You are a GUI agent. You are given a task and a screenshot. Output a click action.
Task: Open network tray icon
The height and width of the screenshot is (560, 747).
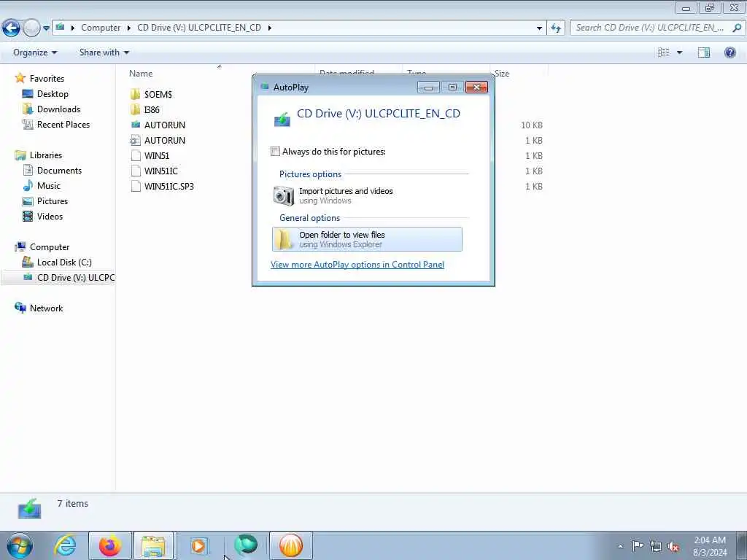tap(656, 546)
